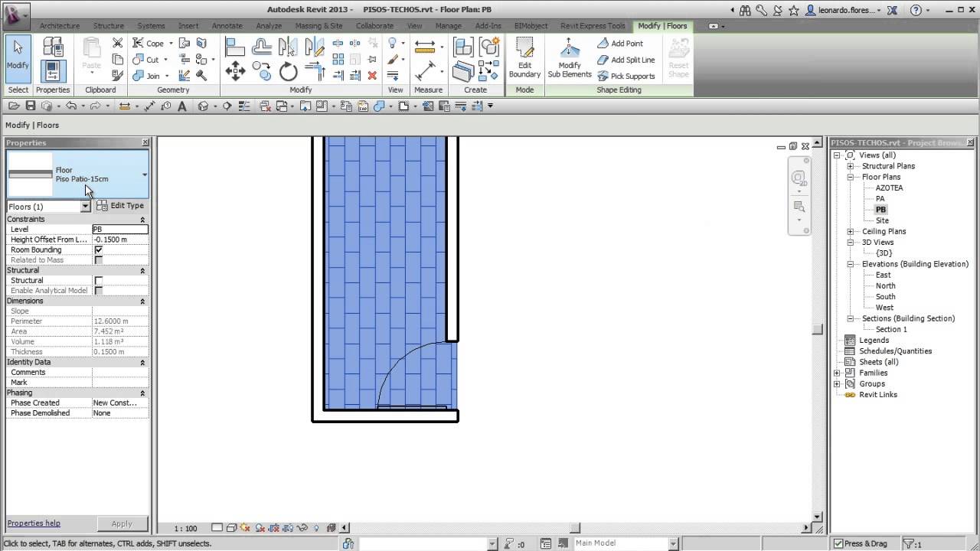The width and height of the screenshot is (980, 551).
Task: Select the Mirror Pick Axis tool
Action: [x=288, y=47]
